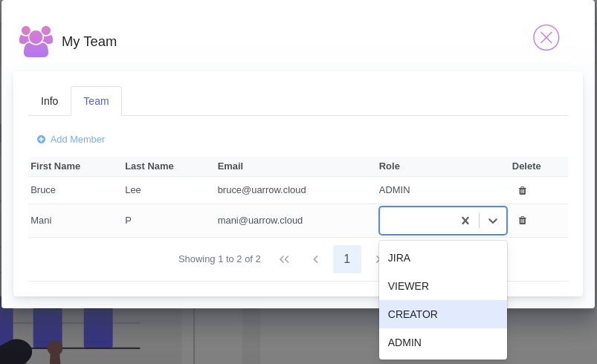
Task: Click the Email column header
Action: tap(230, 166)
